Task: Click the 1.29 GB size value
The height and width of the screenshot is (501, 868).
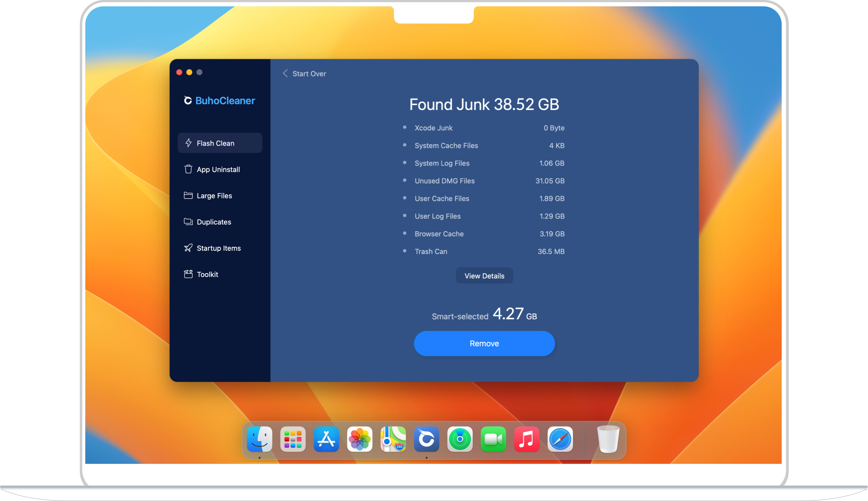Action: click(x=552, y=216)
